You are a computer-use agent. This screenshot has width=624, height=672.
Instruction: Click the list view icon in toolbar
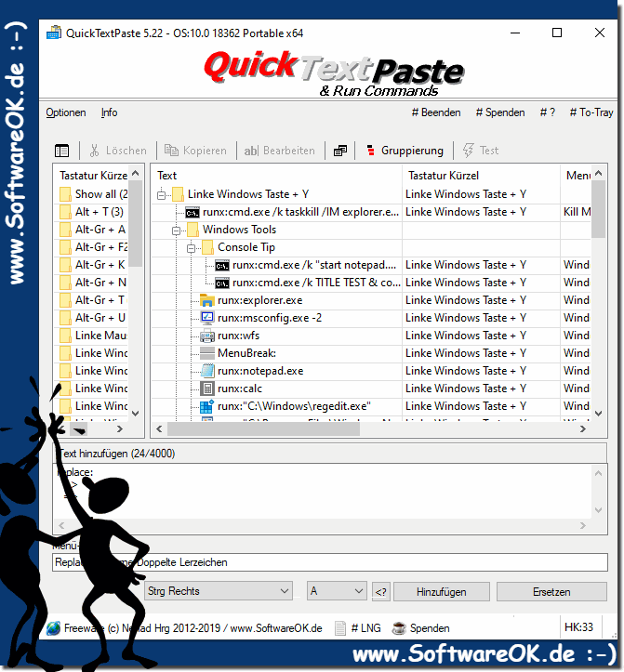(x=61, y=151)
